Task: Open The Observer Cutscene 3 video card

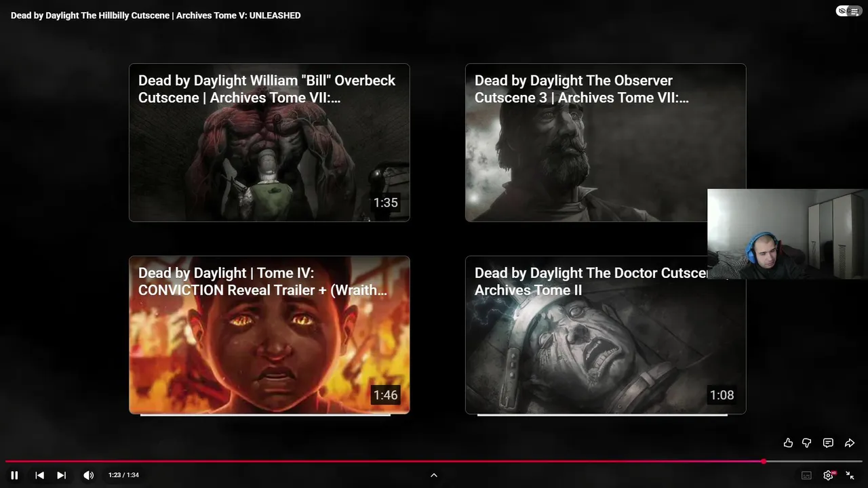Action: (606, 142)
